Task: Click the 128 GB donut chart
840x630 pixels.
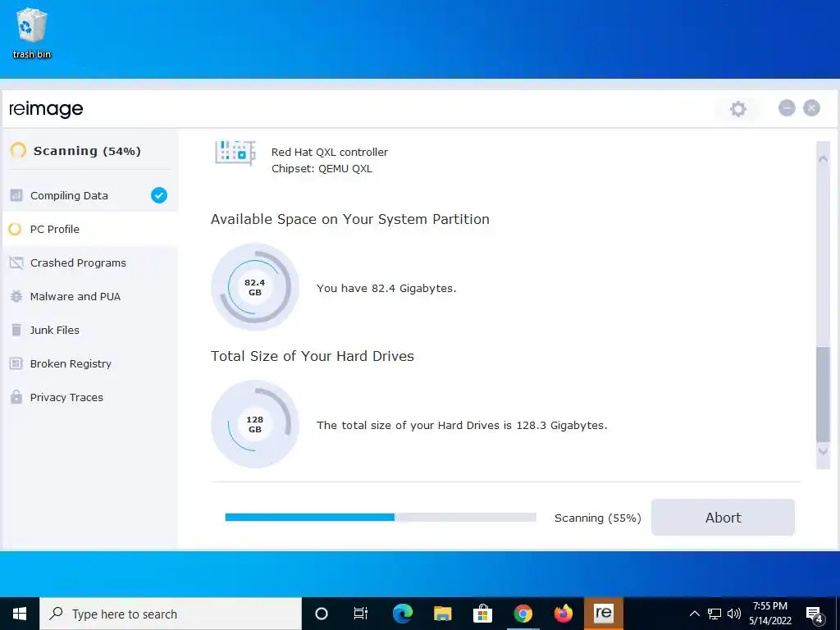Action: 255,424
